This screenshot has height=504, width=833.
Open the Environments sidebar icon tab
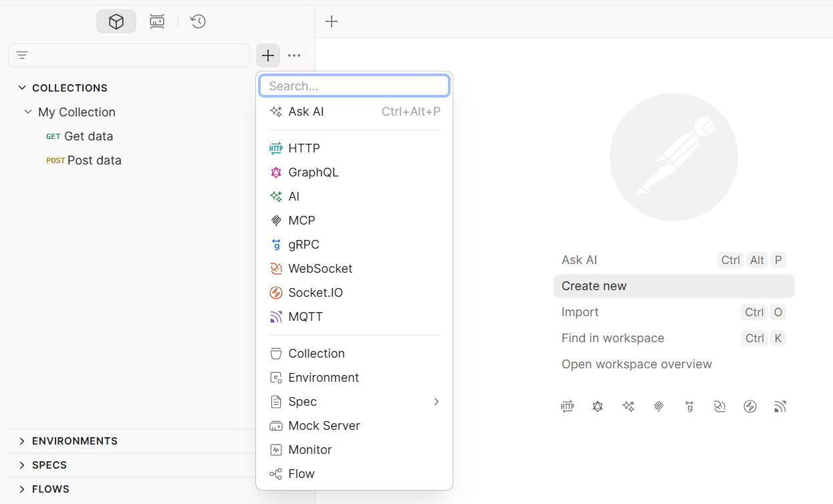tap(157, 21)
